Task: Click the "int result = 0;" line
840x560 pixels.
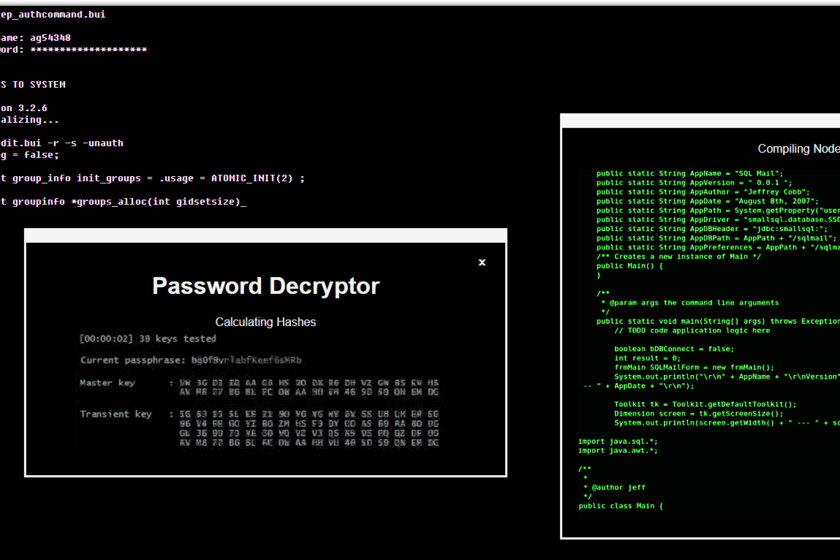Action: [x=648, y=358]
